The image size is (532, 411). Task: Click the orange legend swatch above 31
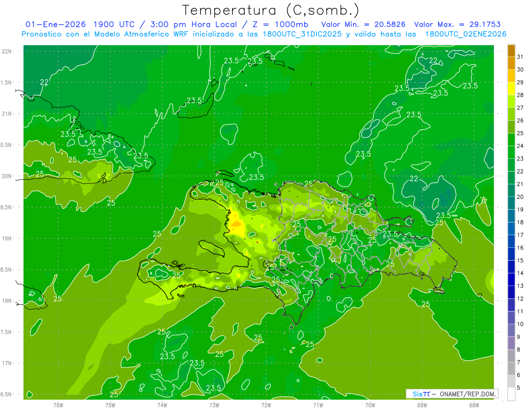pyautogui.click(x=511, y=51)
